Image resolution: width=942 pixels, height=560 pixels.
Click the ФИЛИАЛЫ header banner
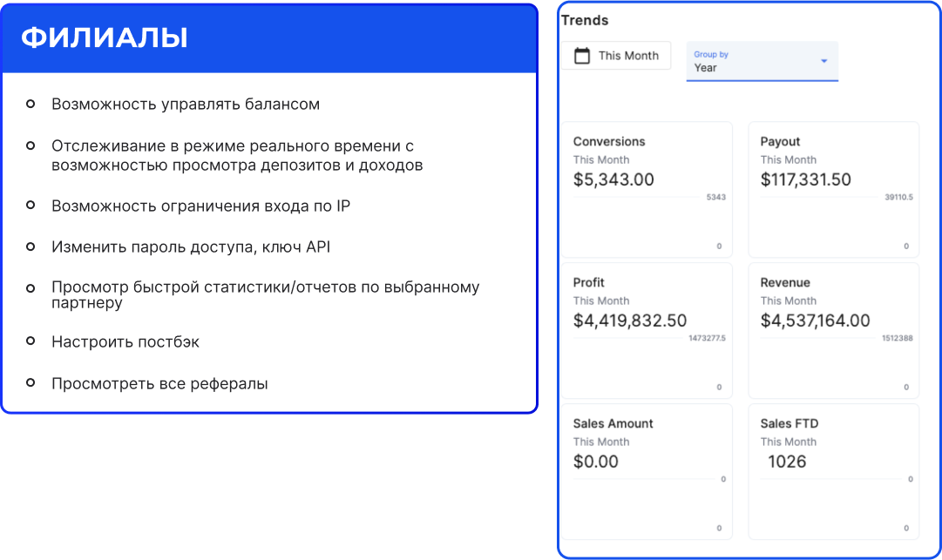click(268, 39)
